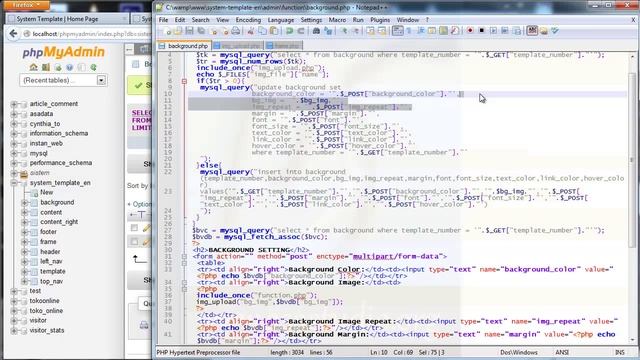This screenshot has width=640, height=360.
Task: Switch to System Template Home Page browser tab
Action: coord(67,19)
